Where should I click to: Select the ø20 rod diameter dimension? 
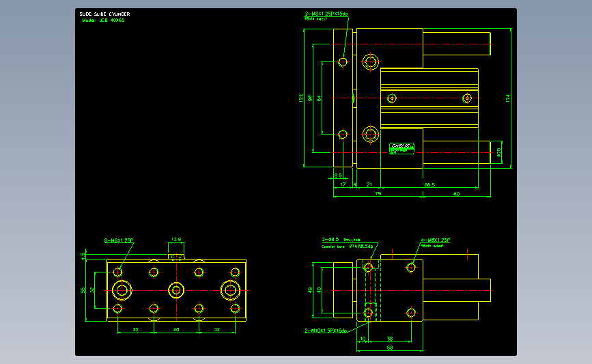(x=498, y=152)
